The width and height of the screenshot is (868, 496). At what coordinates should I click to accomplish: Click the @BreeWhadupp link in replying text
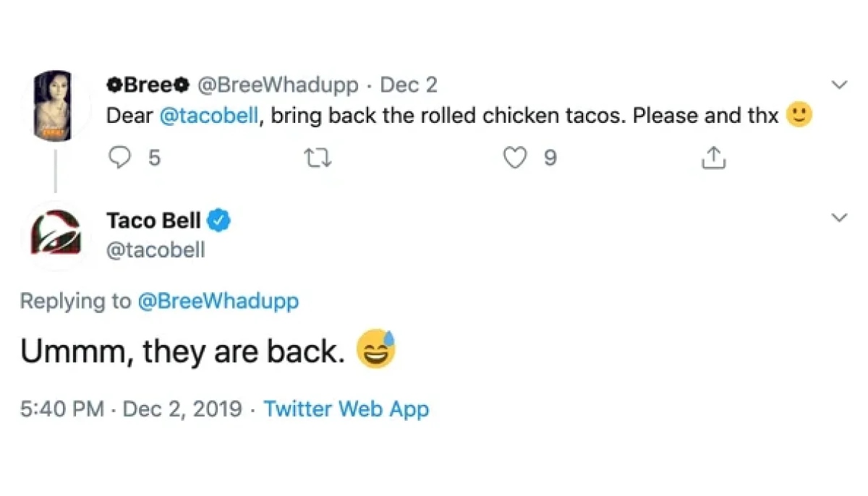click(219, 301)
